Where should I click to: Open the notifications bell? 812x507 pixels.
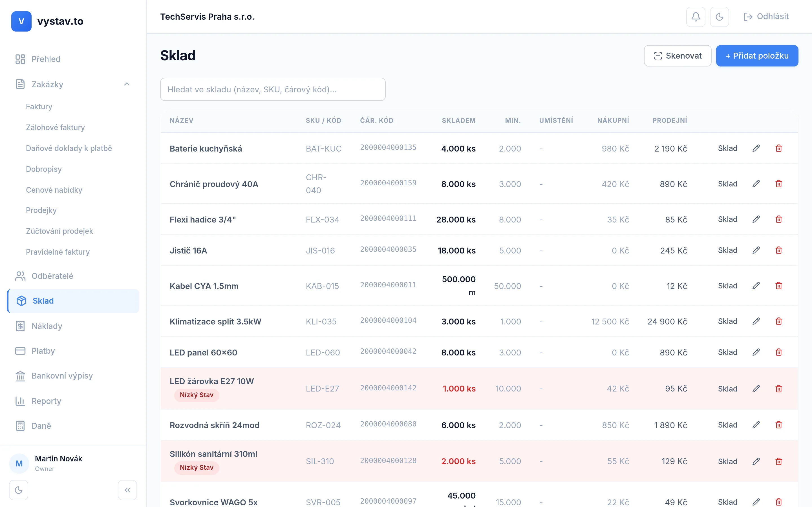(x=696, y=17)
